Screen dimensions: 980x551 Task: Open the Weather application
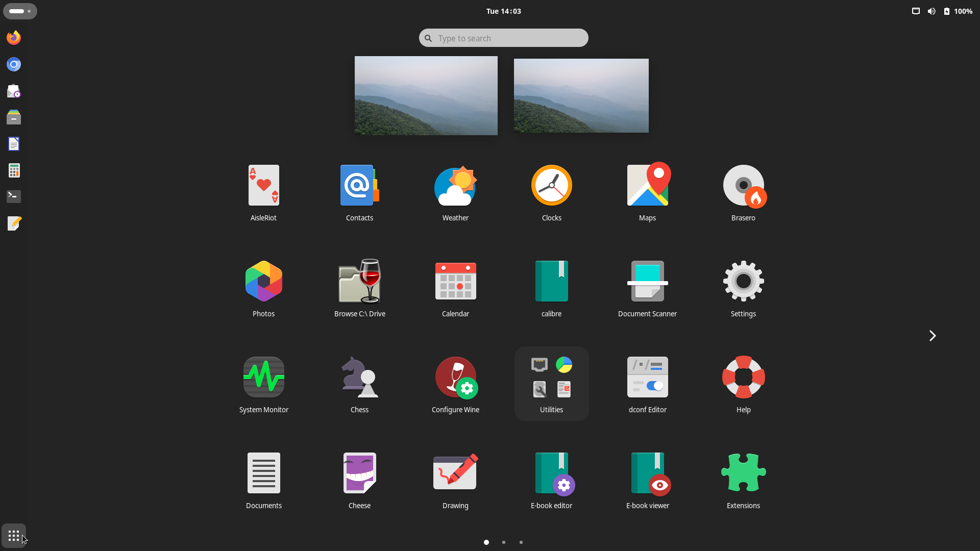point(455,192)
